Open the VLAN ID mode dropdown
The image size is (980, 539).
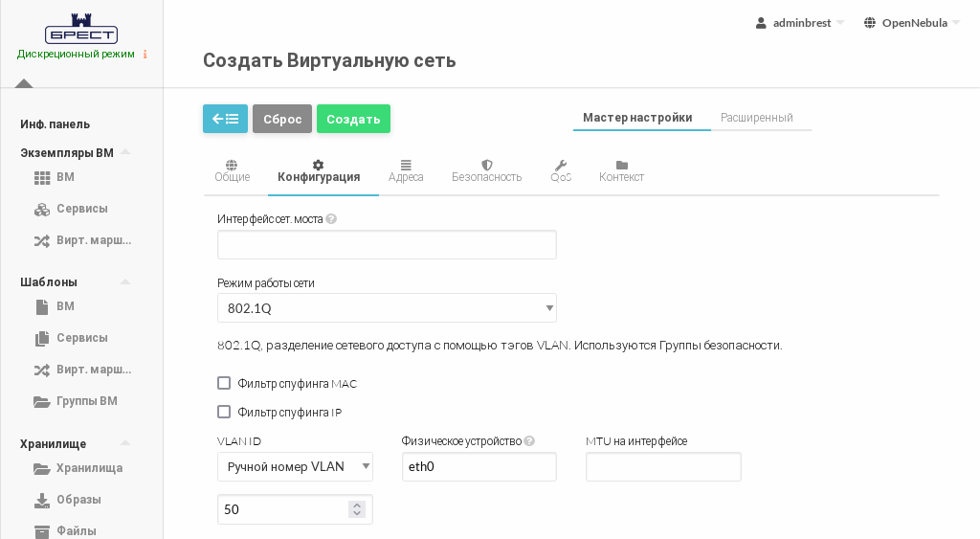point(295,466)
